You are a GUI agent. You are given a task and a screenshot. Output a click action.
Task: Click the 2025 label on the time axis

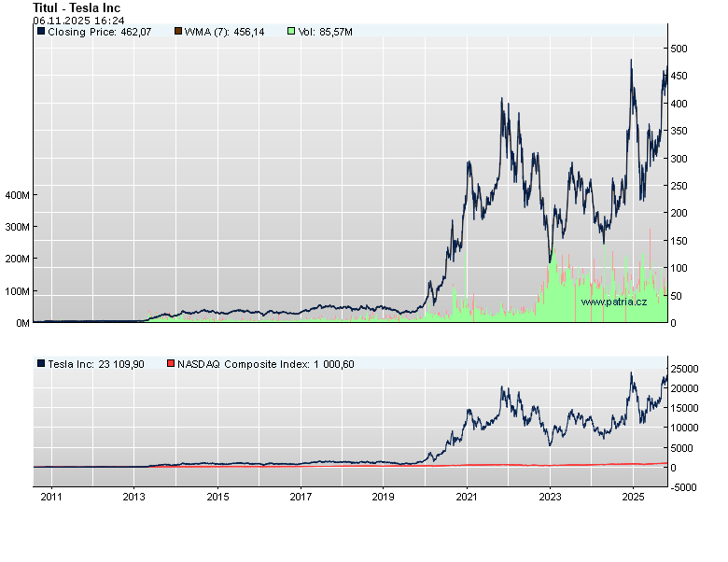click(633, 496)
